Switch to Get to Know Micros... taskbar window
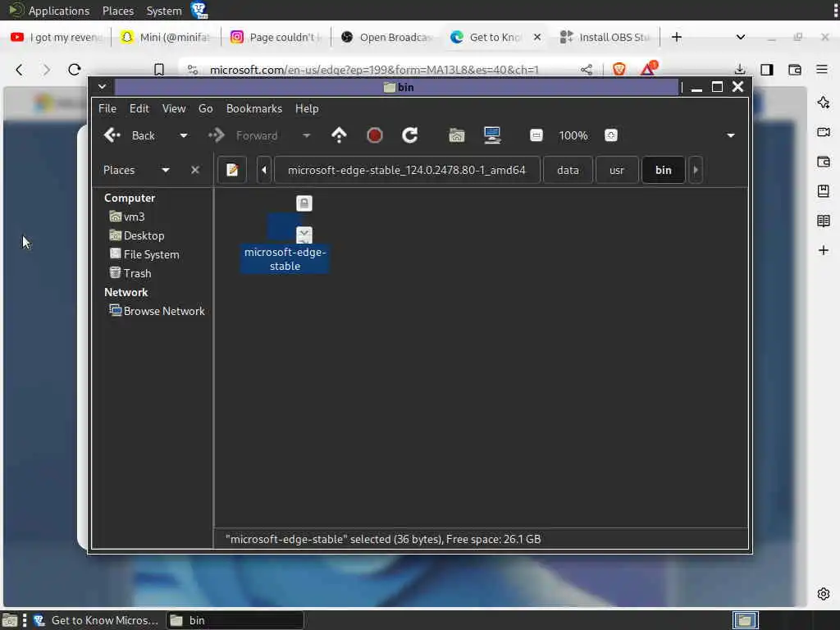The width and height of the screenshot is (840, 630). (x=97, y=620)
